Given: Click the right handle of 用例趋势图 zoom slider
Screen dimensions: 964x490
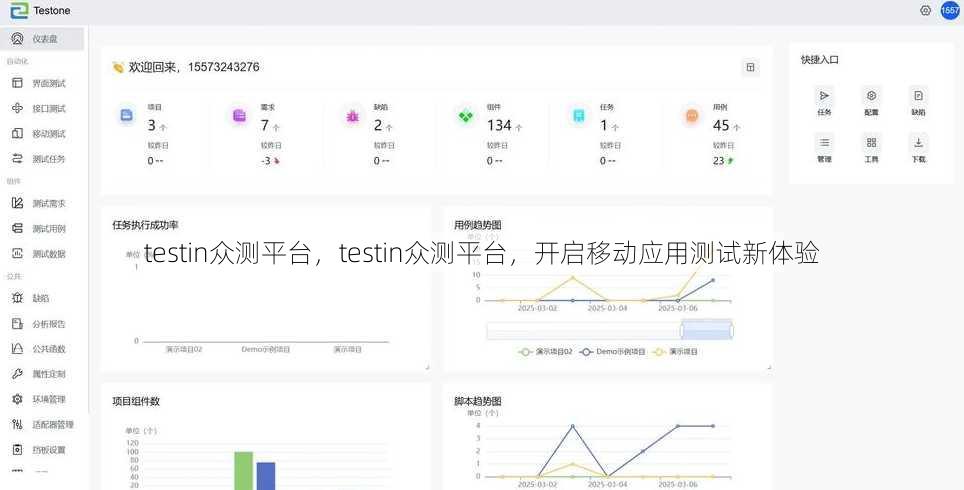Looking at the screenshot, I should pyautogui.click(x=732, y=331).
